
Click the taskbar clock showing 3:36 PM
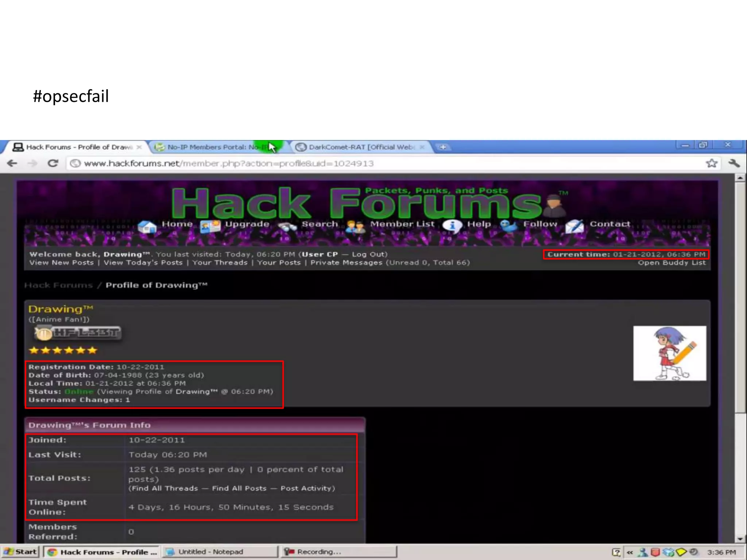(721, 552)
